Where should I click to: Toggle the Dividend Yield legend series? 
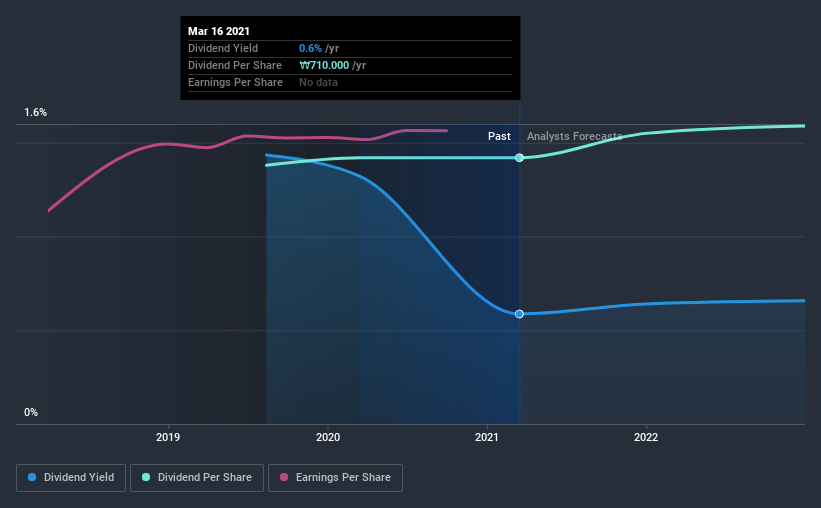pyautogui.click(x=71, y=478)
